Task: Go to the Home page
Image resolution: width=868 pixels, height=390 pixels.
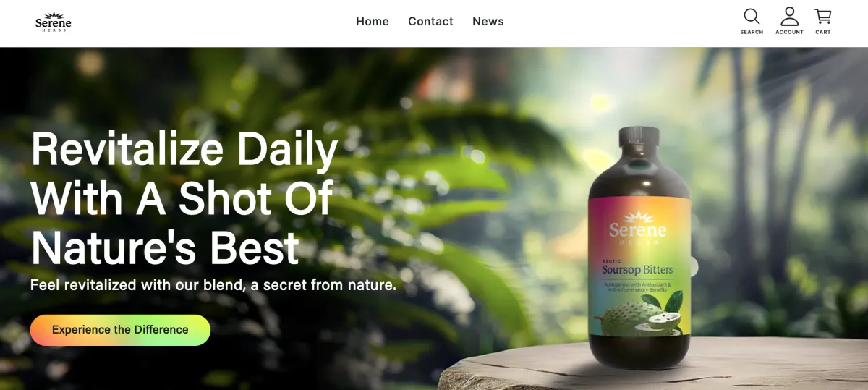Action: coord(373,22)
